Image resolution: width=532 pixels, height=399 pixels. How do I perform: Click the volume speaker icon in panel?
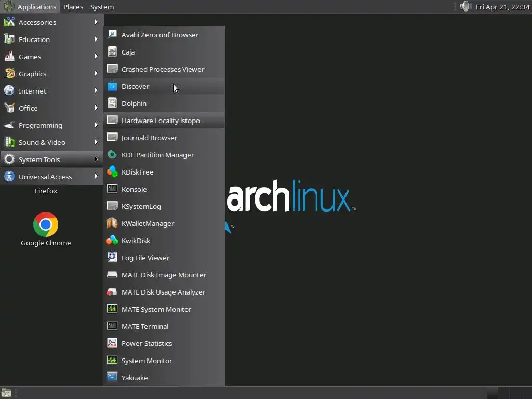[465, 6]
